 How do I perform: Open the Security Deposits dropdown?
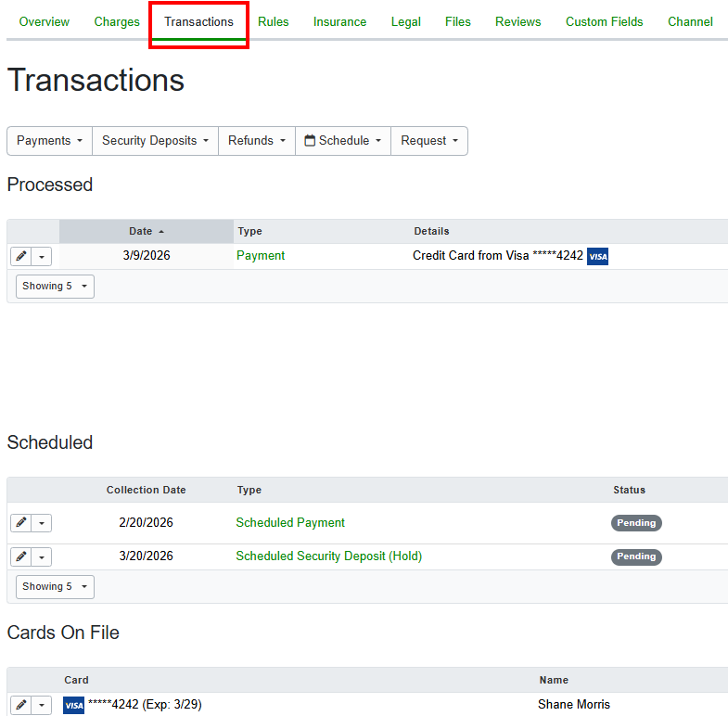(155, 141)
